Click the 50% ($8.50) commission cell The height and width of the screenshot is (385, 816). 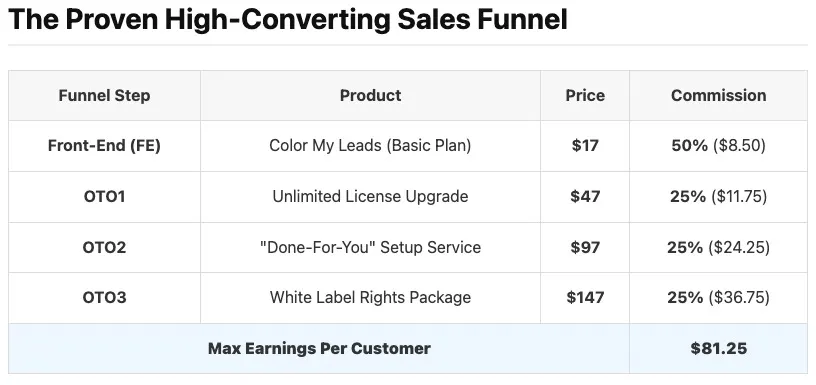719,146
